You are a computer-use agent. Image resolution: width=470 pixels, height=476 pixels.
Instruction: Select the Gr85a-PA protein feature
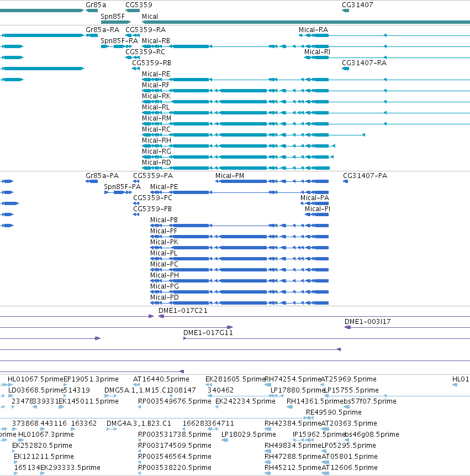point(92,181)
